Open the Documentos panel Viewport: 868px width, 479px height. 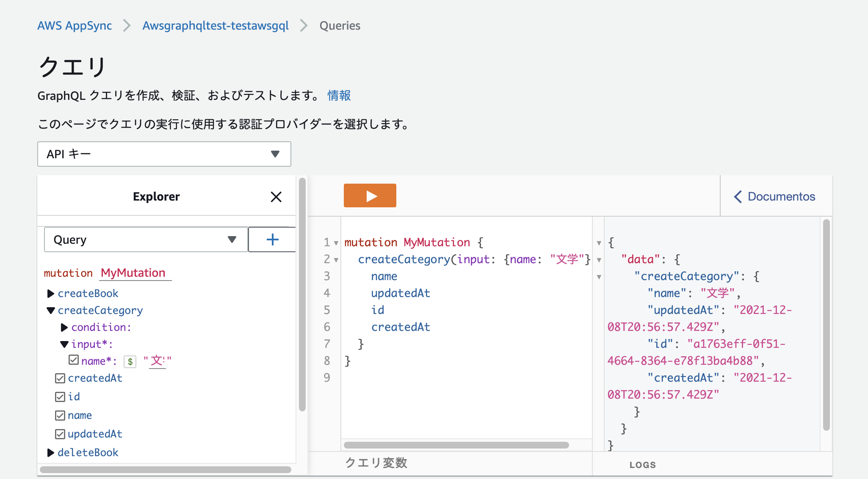click(x=774, y=196)
